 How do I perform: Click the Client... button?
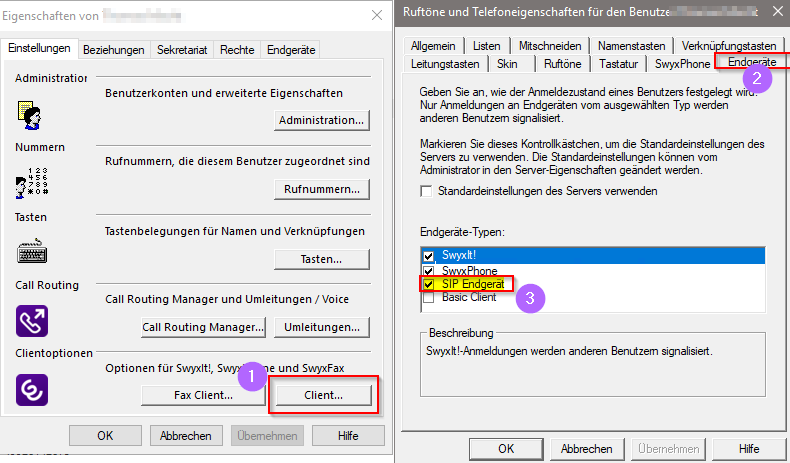[x=324, y=395]
